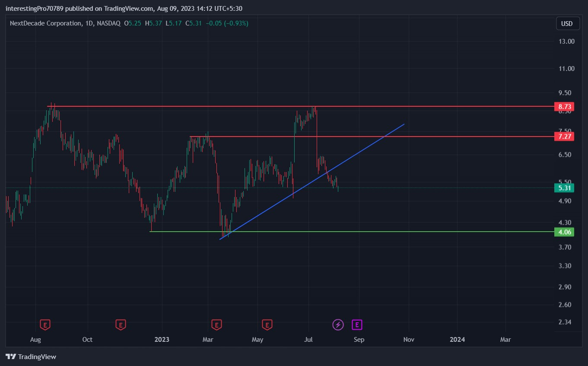Open the USD currency selector
588x366 pixels.
[x=567, y=24]
